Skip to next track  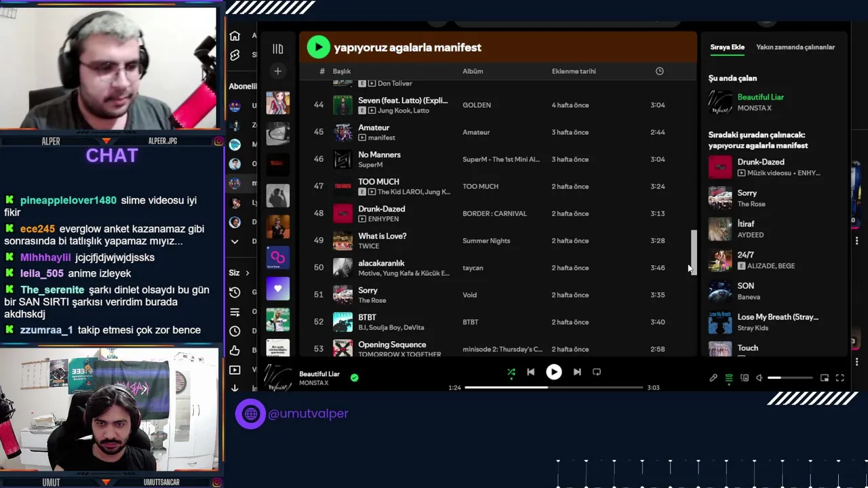coord(577,372)
